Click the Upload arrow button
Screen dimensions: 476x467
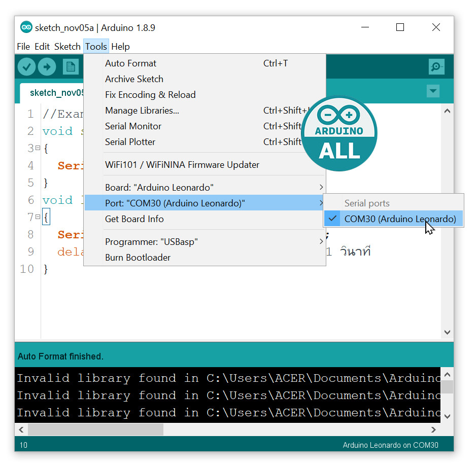[x=47, y=67]
